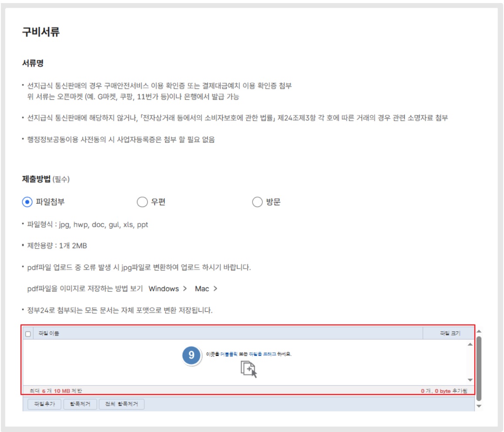The image size is (504, 432).
Task: Click the 서류명 subheading
Action: point(33,63)
